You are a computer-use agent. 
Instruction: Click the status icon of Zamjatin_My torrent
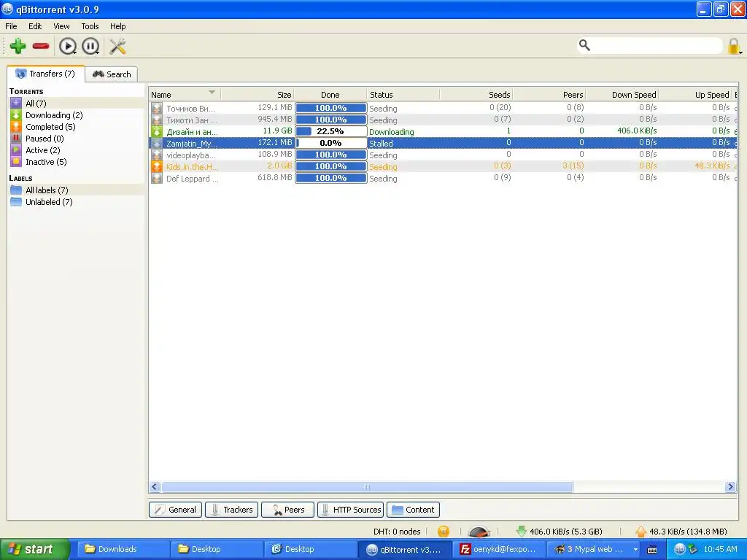(157, 143)
